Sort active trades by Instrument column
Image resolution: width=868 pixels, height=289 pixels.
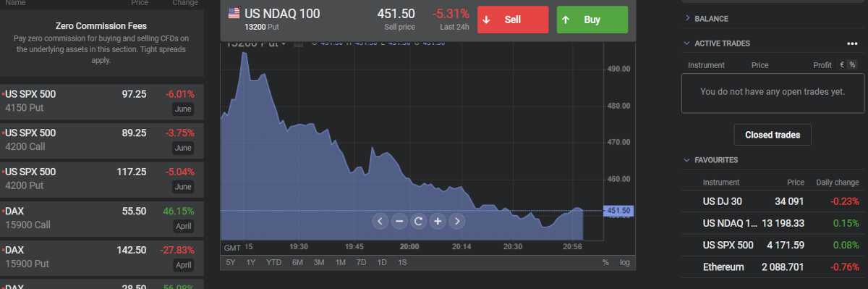pyautogui.click(x=706, y=65)
